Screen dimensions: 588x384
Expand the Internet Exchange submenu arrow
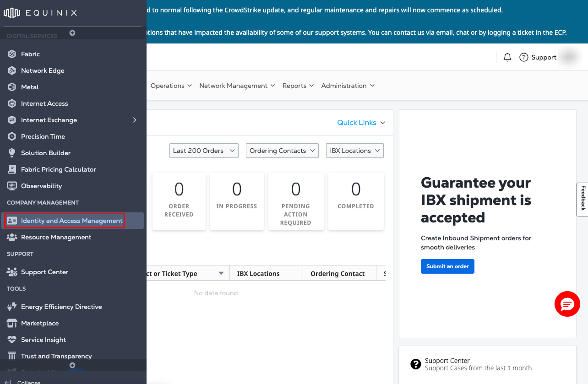[x=135, y=120]
